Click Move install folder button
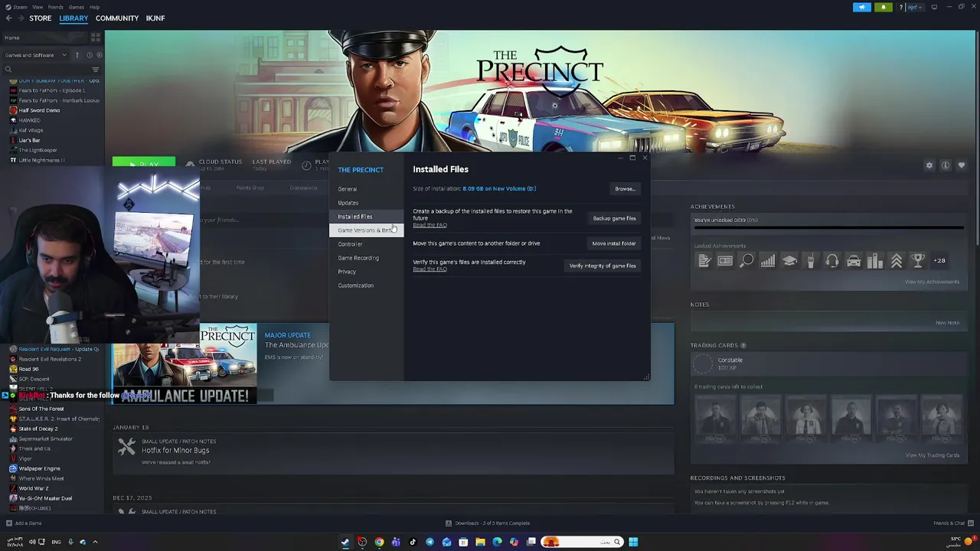Image resolution: width=980 pixels, height=551 pixels. tap(614, 243)
